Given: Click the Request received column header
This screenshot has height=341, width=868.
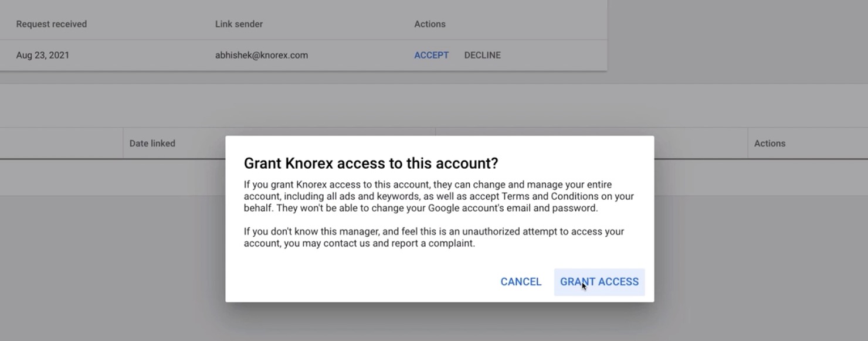Looking at the screenshot, I should pos(52,24).
